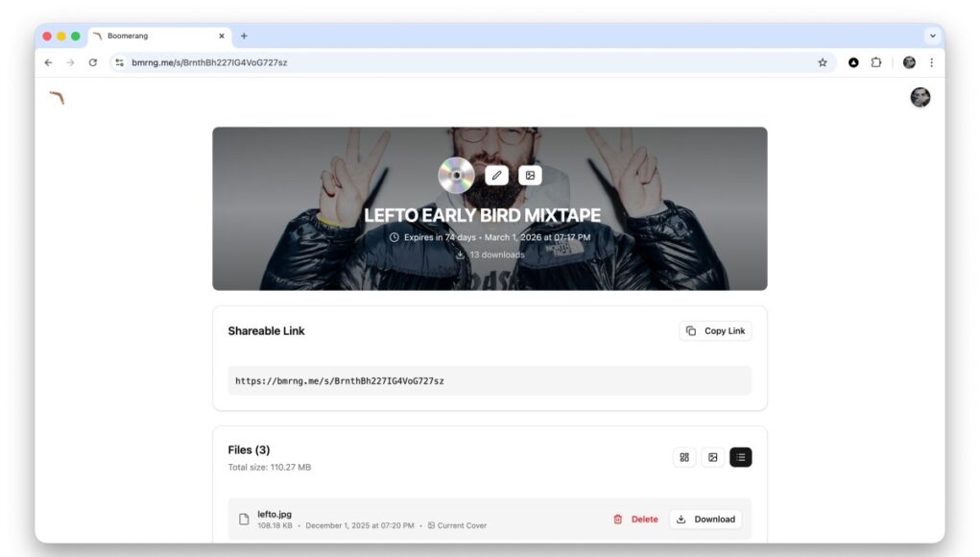Select the list view toggle

(741, 457)
